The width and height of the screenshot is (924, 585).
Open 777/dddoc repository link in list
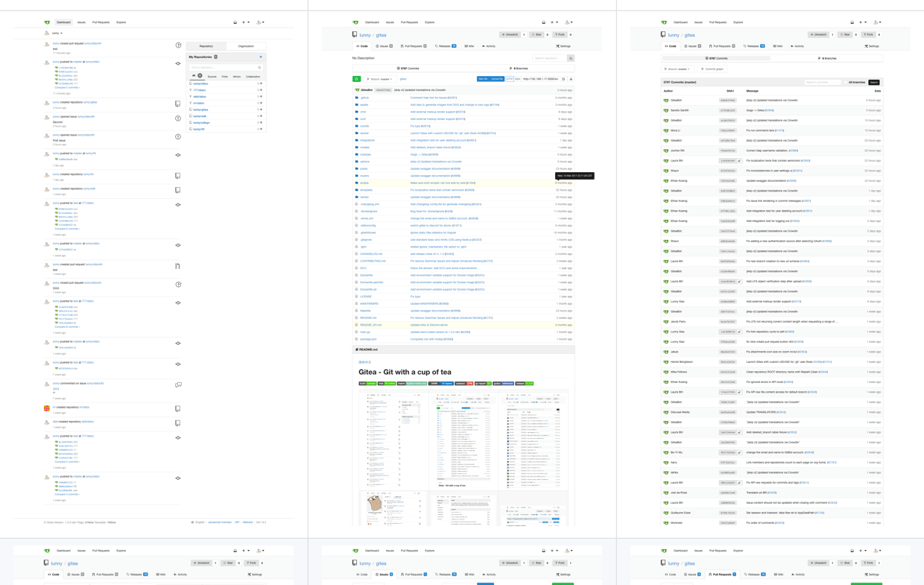[199, 90]
